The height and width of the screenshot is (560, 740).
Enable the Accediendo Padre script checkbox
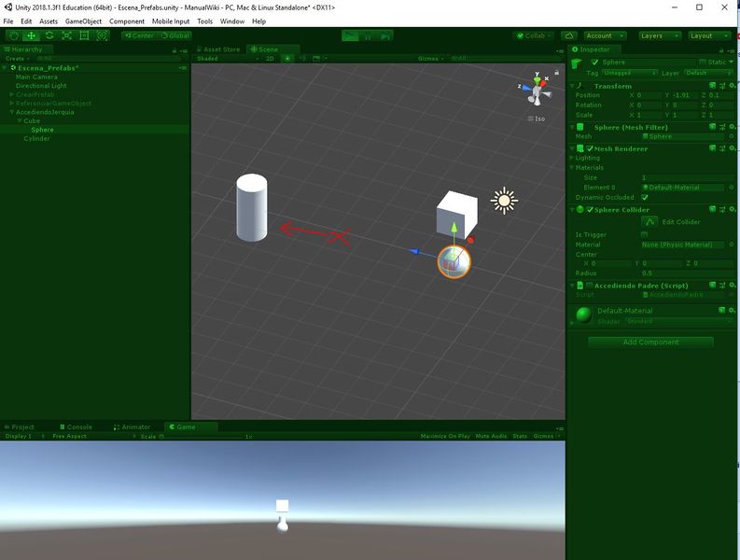(590, 286)
